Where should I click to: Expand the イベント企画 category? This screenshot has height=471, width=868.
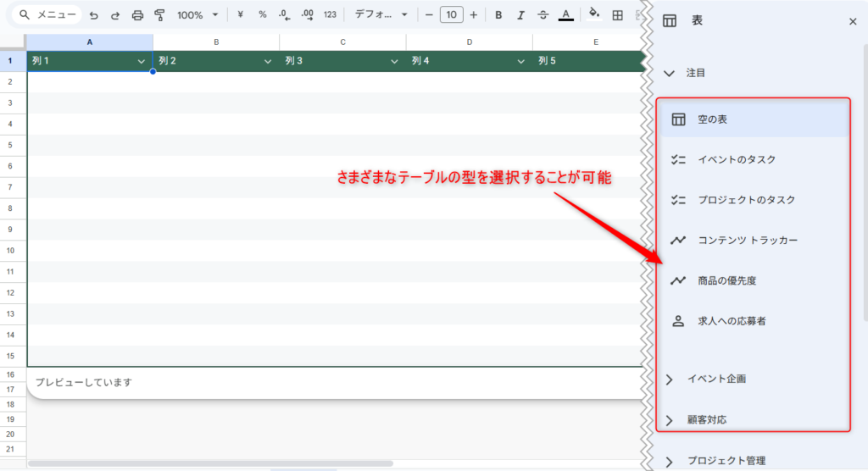(x=715, y=380)
